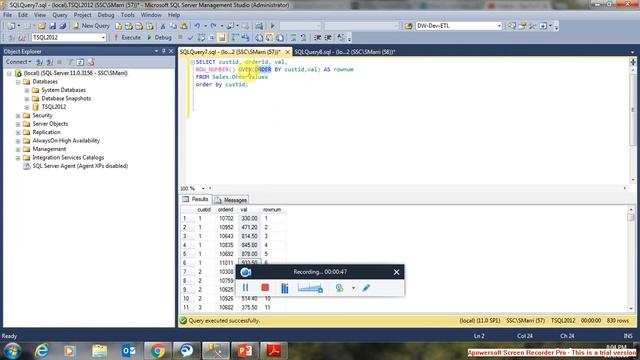Click the New Query button

(91, 26)
